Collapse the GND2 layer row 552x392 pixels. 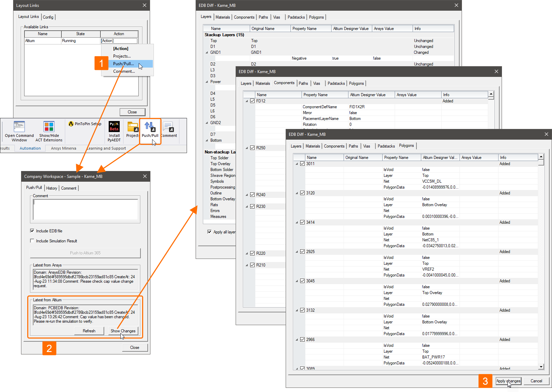(x=207, y=123)
